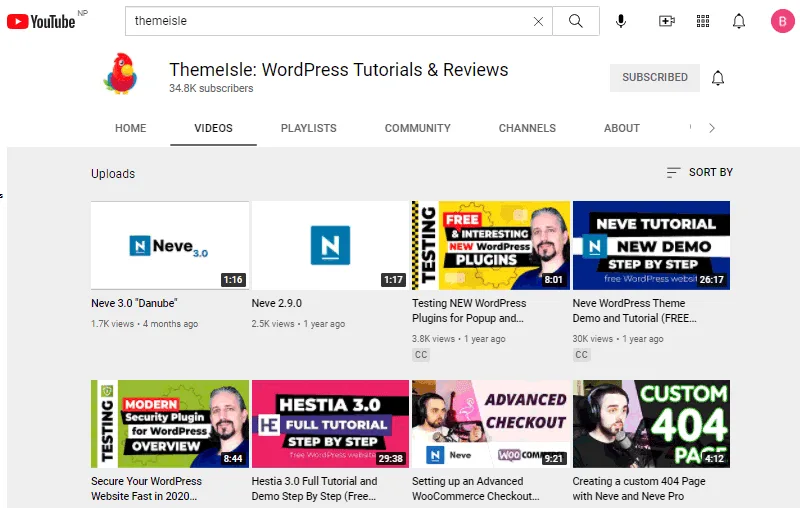The height and width of the screenshot is (508, 800).
Task: Open the Hestia 3.0 Full Tutorial thumbnail
Action: click(x=330, y=424)
